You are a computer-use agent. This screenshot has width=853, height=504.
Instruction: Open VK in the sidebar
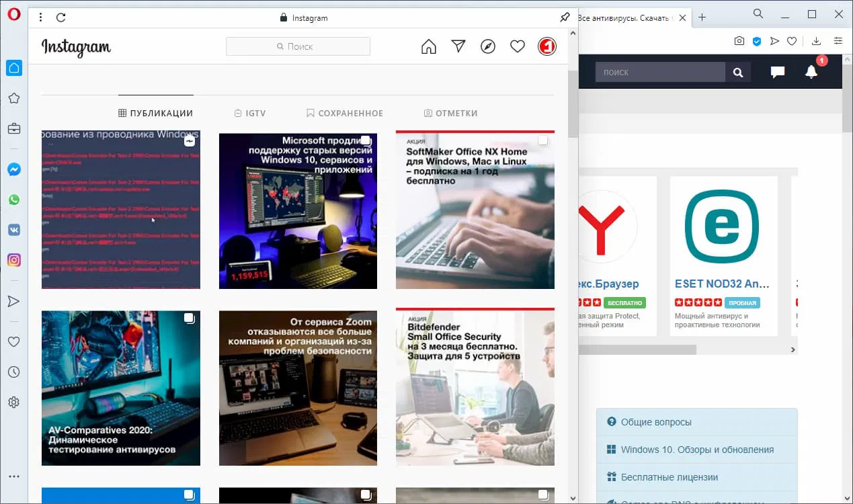[14, 230]
